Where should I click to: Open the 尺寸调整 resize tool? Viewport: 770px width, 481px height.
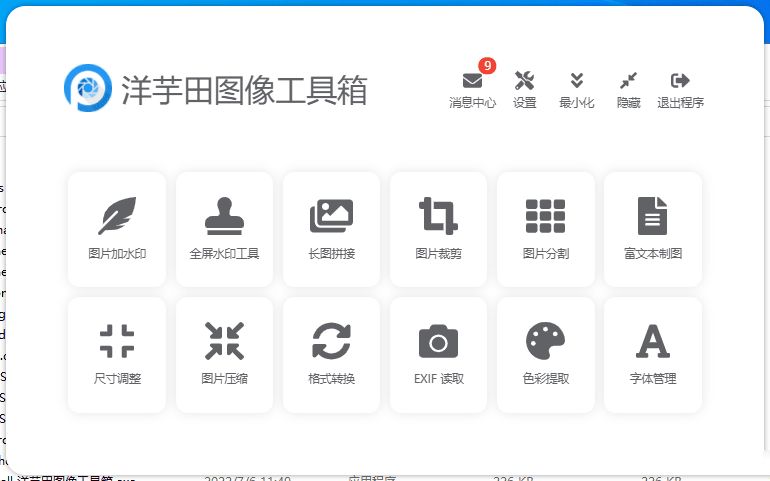pyautogui.click(x=117, y=354)
